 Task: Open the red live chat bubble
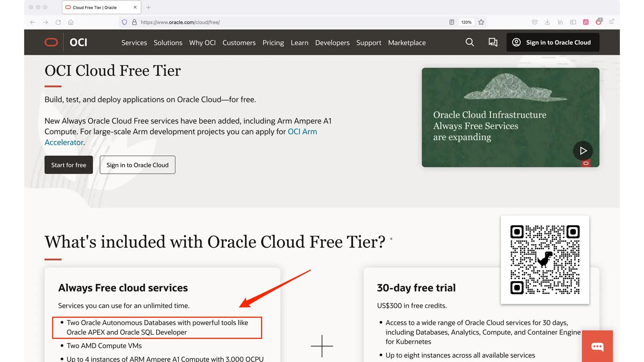597,346
